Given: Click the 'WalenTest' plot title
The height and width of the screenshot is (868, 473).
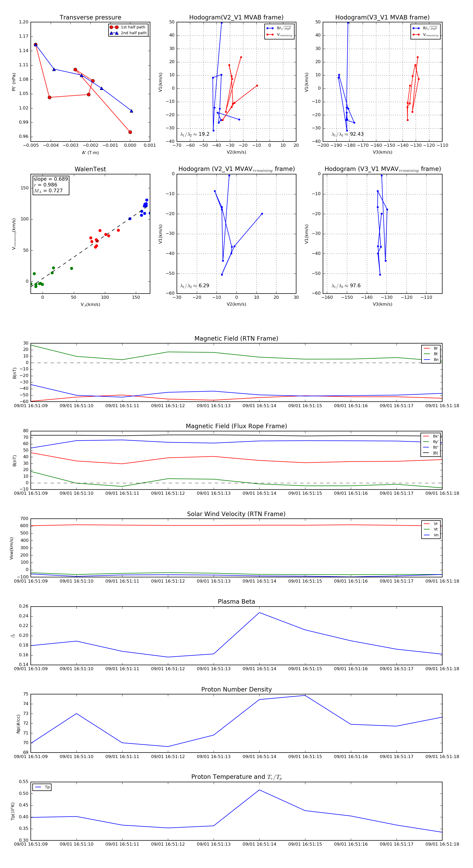Looking at the screenshot, I should click(90, 169).
